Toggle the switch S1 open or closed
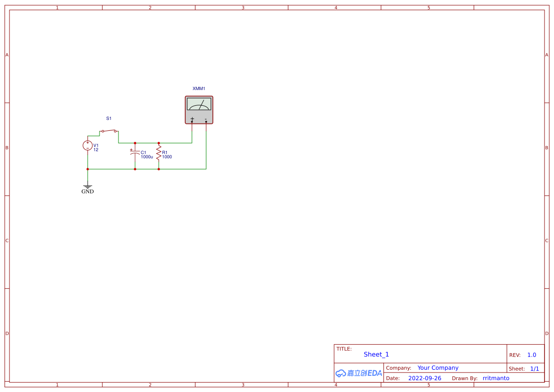Image resolution: width=554 pixels, height=392 pixels. click(x=109, y=131)
